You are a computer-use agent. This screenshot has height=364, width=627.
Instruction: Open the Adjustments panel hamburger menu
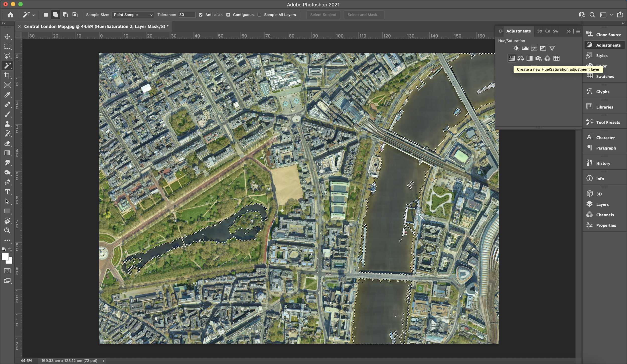[x=578, y=31]
